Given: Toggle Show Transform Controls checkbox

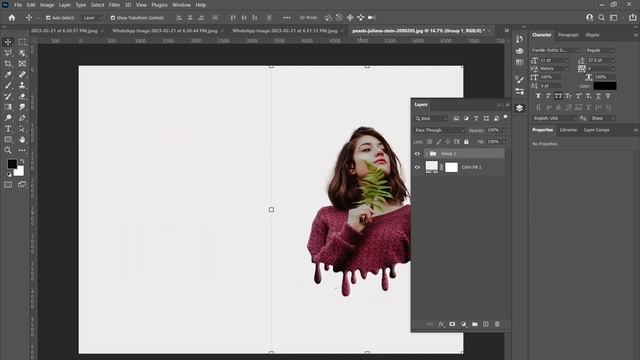Looking at the screenshot, I should (113, 18).
